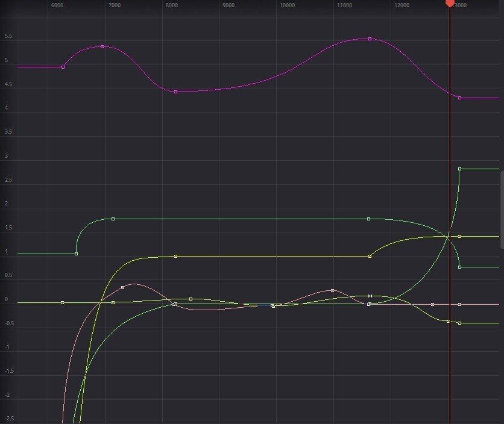Viewport: 504px width, 424px height.
Task: Click the 3.5 value axis label
Action: click(x=8, y=132)
